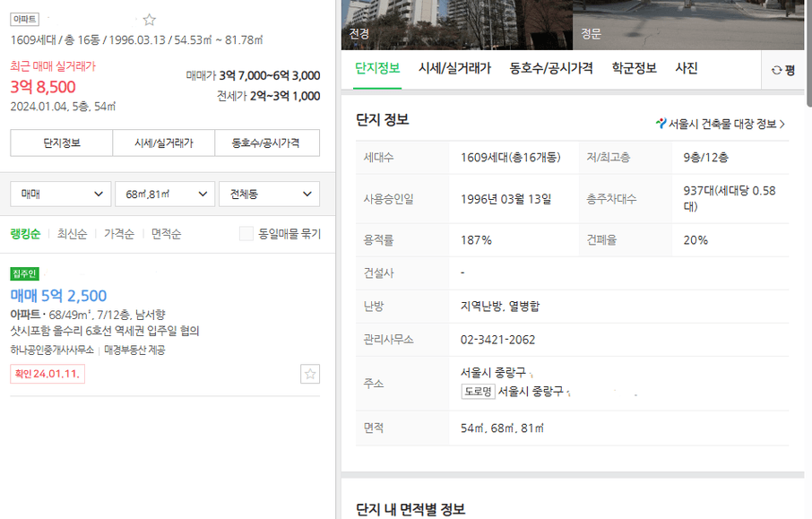Open the 서울시 건축물 대장 정보 link
Screen dimensions: 812x519
point(721,124)
